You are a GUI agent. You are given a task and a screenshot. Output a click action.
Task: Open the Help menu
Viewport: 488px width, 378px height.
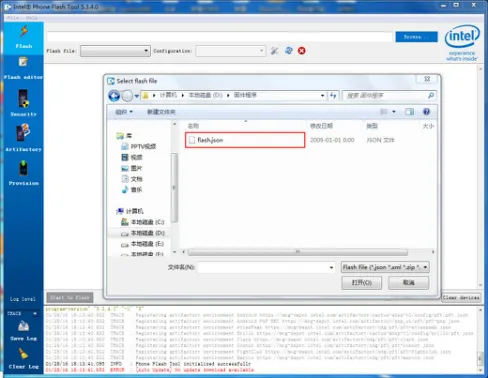tap(32, 18)
